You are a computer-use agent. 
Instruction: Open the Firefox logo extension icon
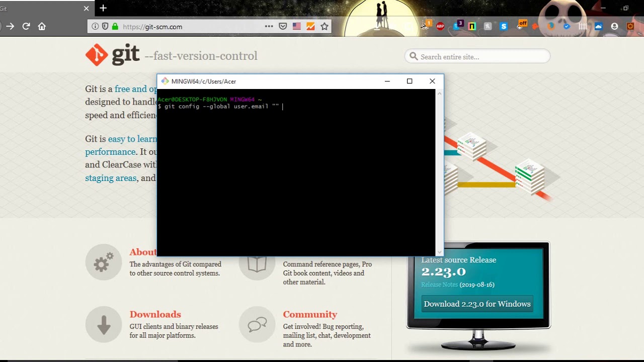point(551,27)
